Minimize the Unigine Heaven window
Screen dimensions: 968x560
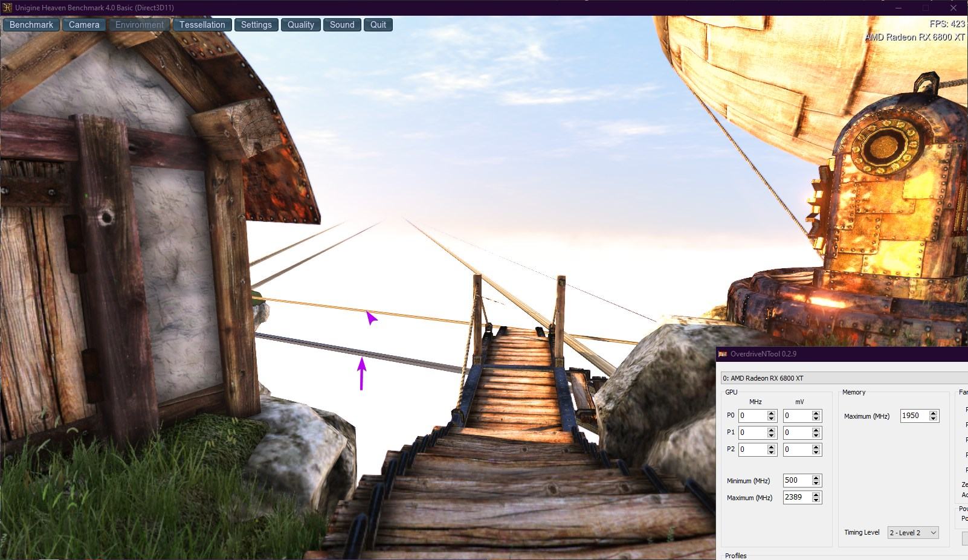pyautogui.click(x=899, y=8)
